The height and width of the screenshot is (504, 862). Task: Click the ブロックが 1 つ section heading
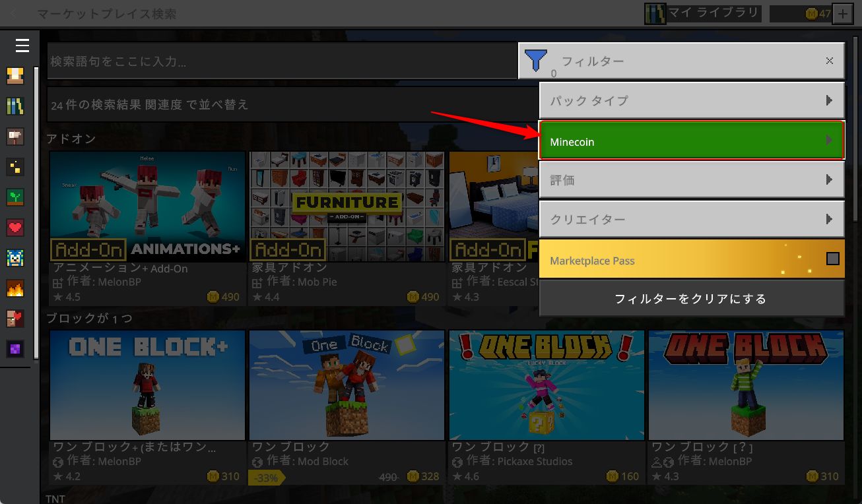pos(89,319)
